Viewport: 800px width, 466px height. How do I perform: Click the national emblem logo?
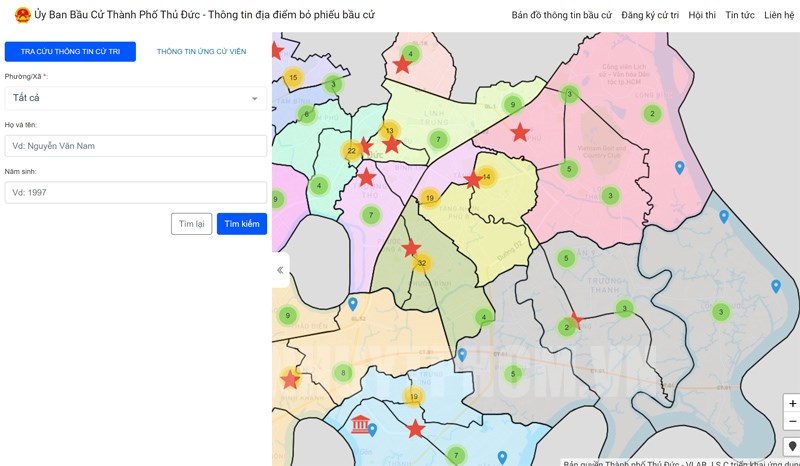22,15
